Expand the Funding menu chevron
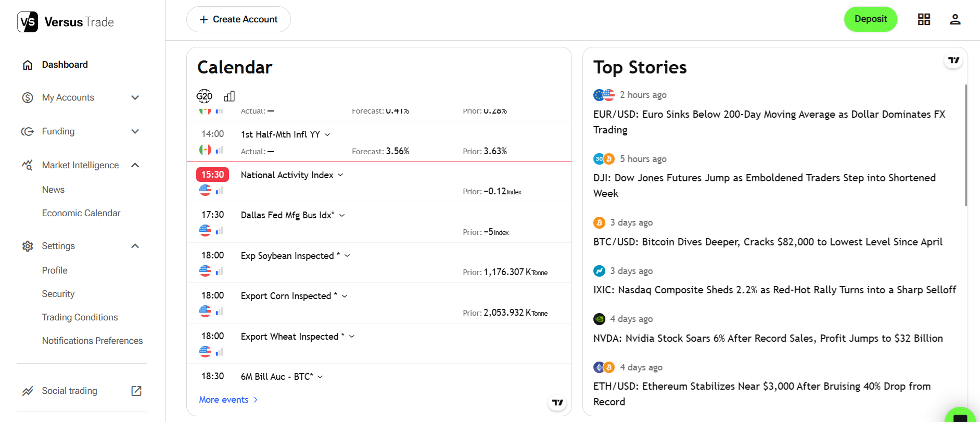The height and width of the screenshot is (422, 980). tap(135, 131)
